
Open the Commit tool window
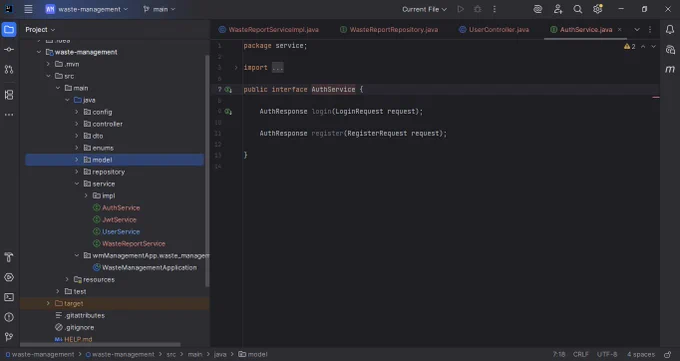coord(9,49)
